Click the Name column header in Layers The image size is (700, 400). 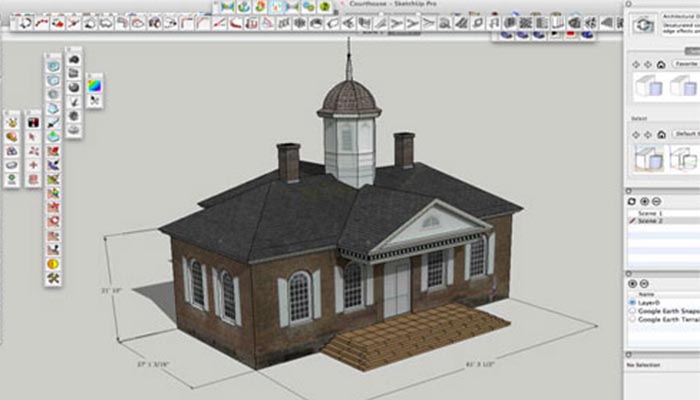click(646, 294)
